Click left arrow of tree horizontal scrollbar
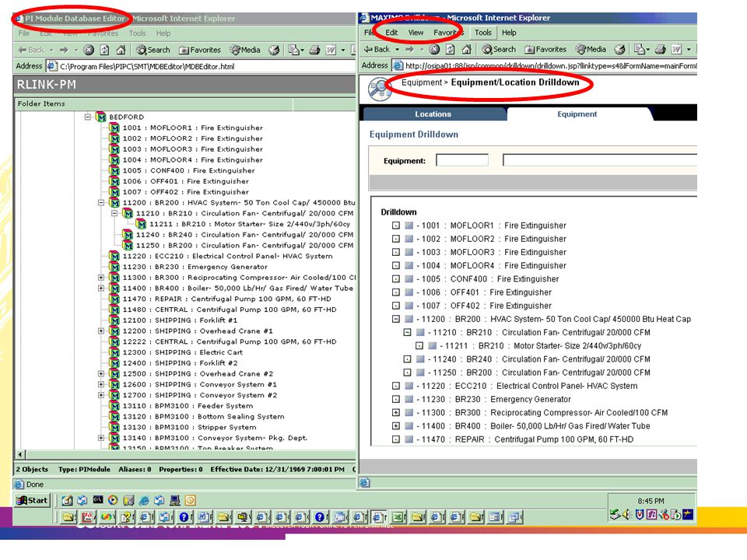The height and width of the screenshot is (560, 747). point(20,454)
